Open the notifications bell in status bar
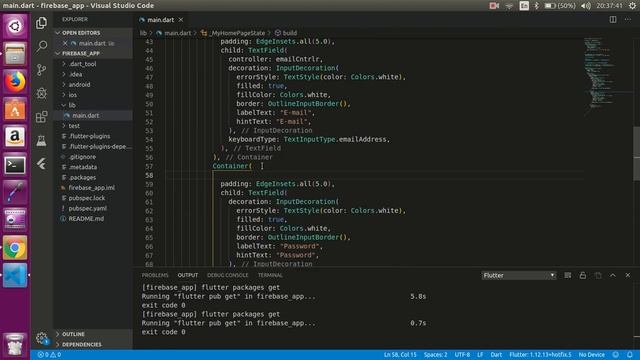 (x=630, y=355)
